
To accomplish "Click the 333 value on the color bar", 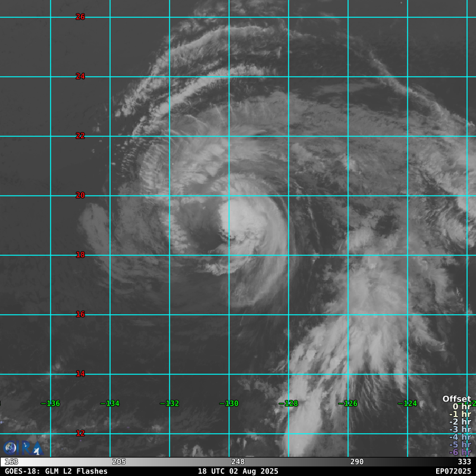I will tap(464, 462).
